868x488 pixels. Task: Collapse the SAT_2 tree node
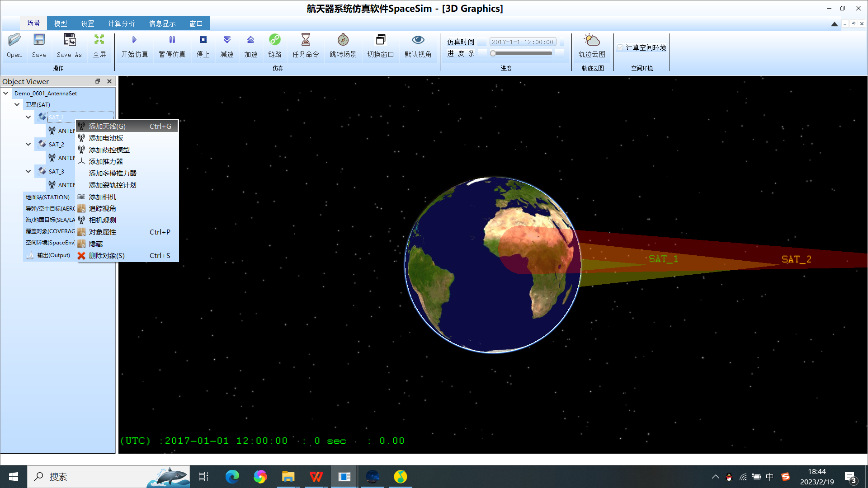pyautogui.click(x=28, y=144)
